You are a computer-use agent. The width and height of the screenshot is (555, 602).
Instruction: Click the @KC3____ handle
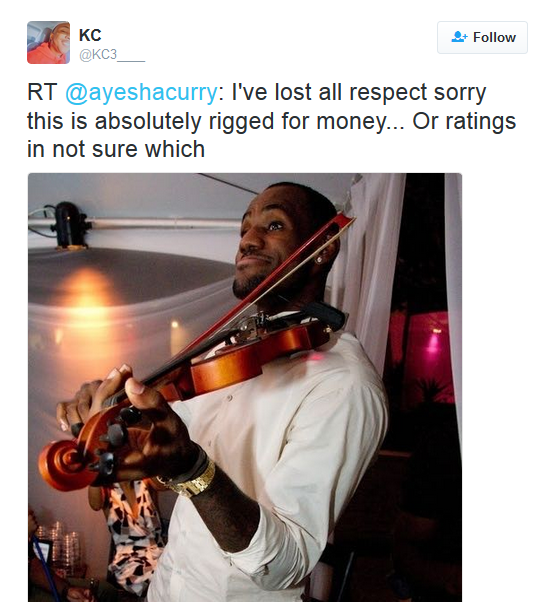(112, 55)
